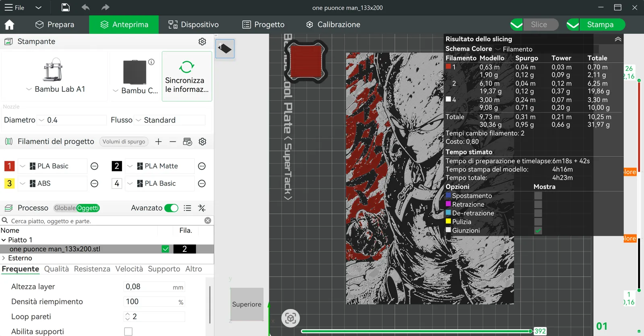Click the Sincronizza le informazioni button
The height and width of the screenshot is (336, 644).
pos(187,76)
